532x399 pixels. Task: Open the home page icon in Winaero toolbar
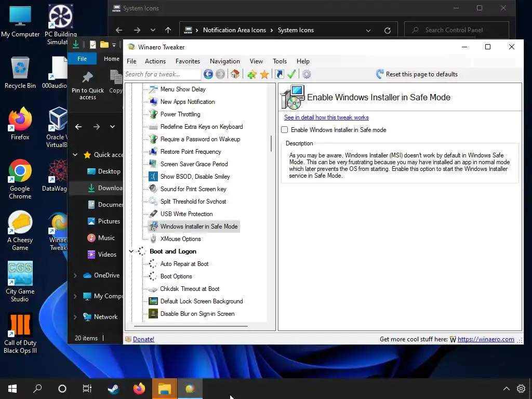tap(235, 74)
